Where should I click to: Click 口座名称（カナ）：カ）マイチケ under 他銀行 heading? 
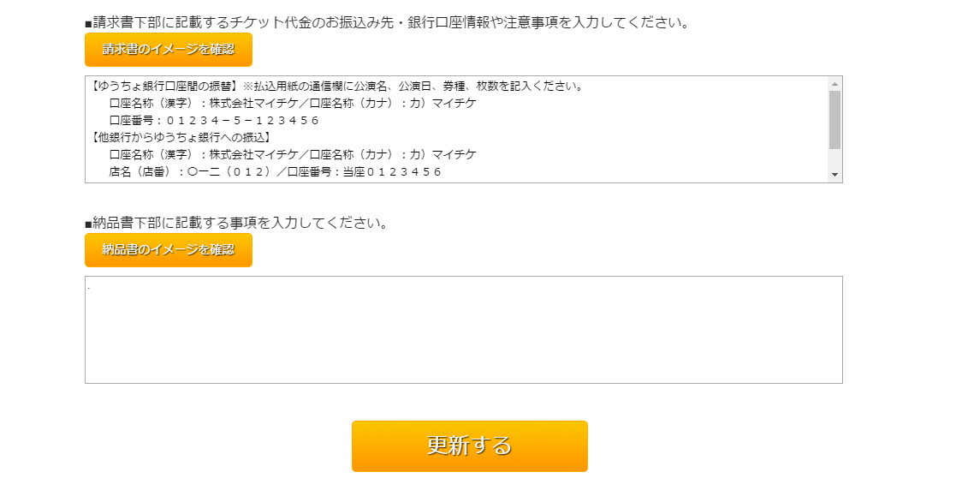pos(393,155)
